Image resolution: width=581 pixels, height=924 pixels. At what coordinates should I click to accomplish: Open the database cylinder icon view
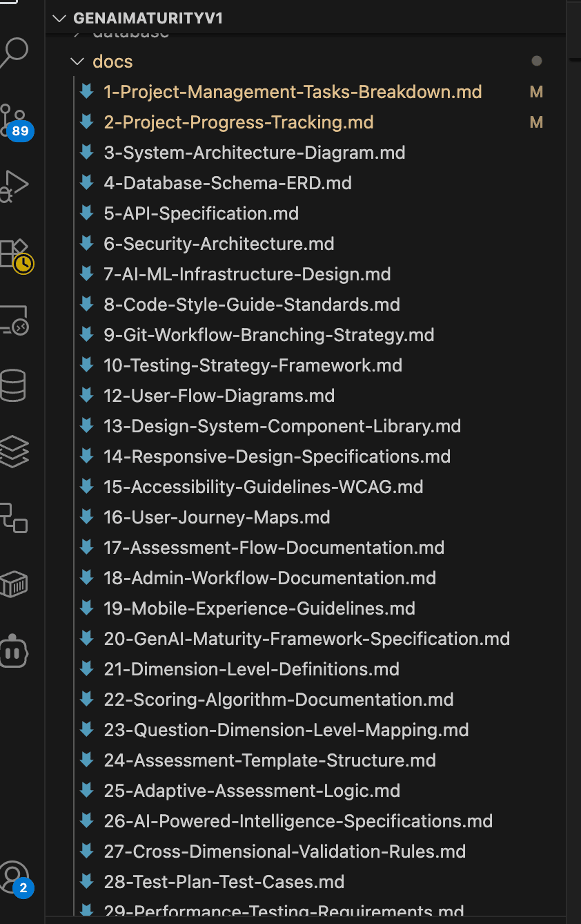pos(14,385)
